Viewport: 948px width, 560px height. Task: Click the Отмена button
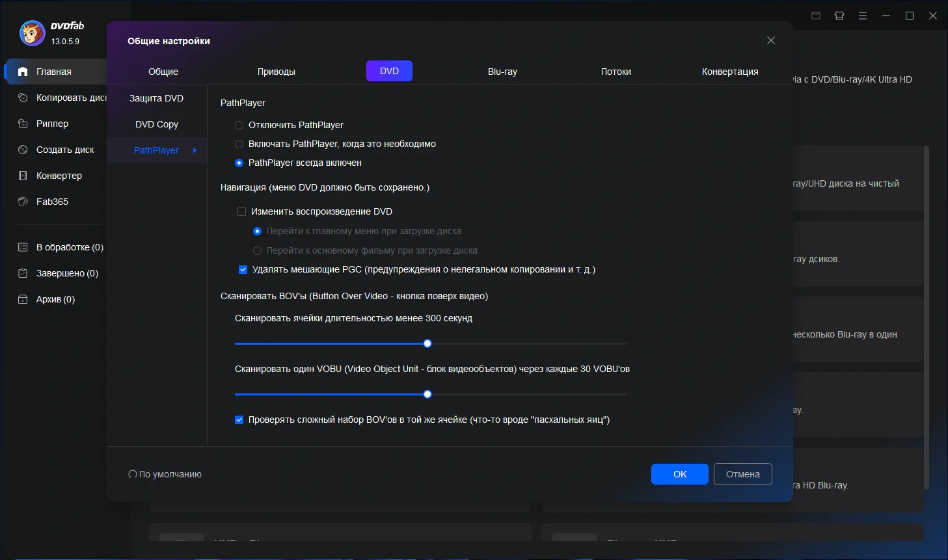click(743, 474)
